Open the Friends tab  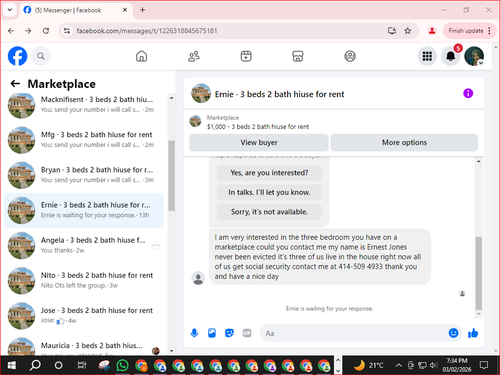194,56
